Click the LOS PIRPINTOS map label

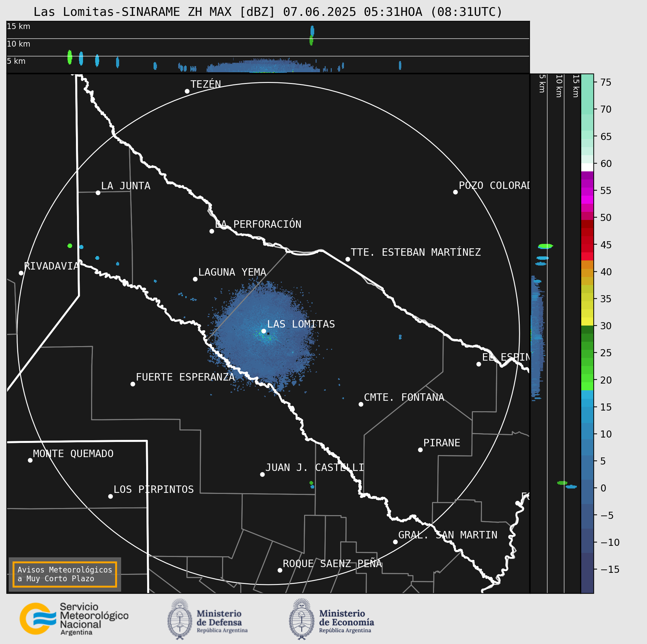154,489
